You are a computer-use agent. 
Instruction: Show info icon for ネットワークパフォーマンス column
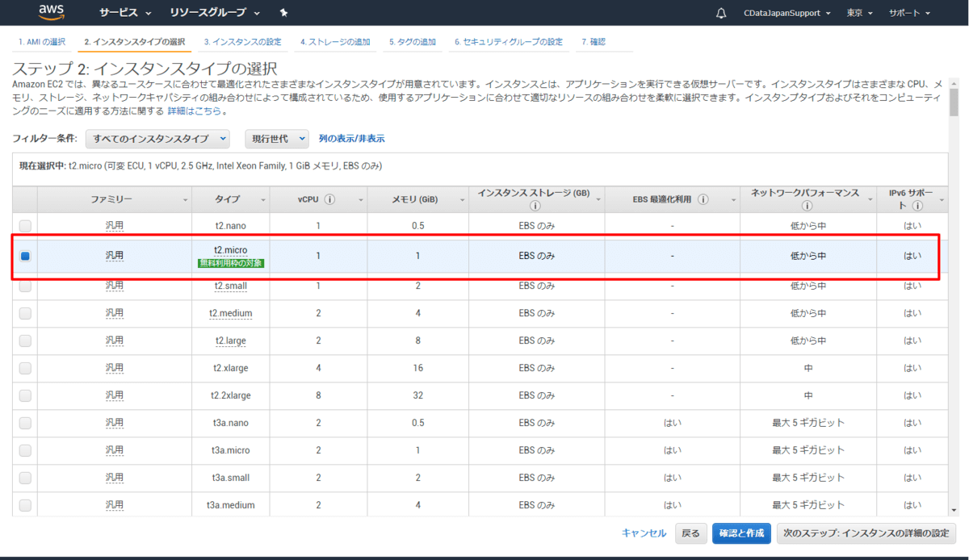click(807, 207)
